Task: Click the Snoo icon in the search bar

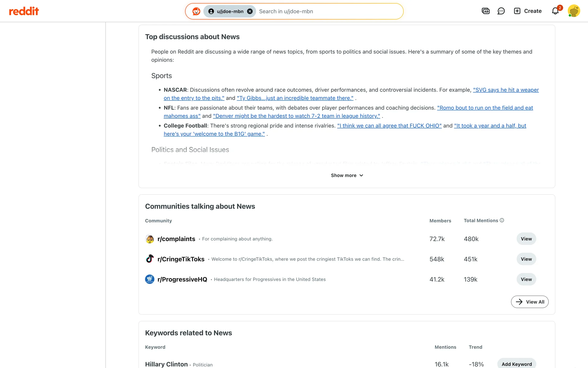Action: tap(196, 11)
